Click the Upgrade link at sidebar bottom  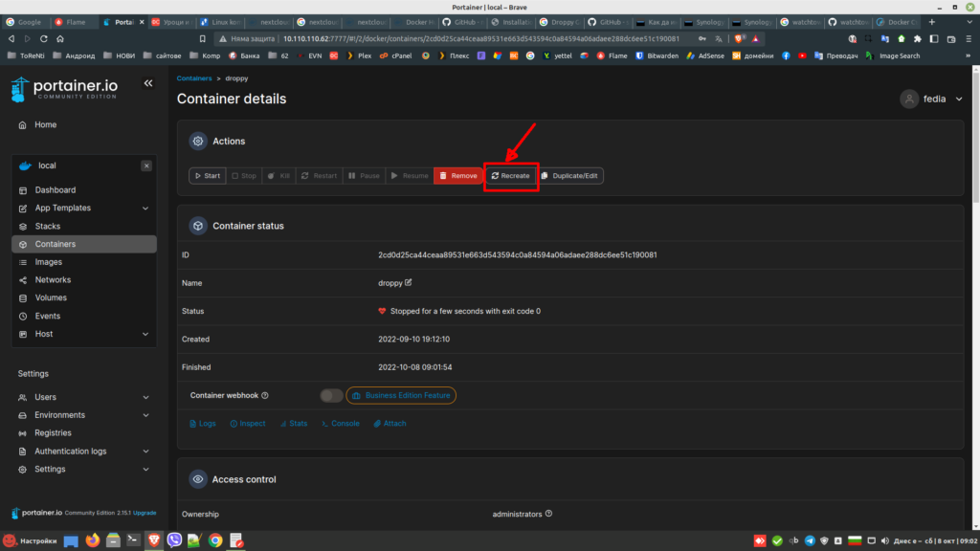[145, 513]
